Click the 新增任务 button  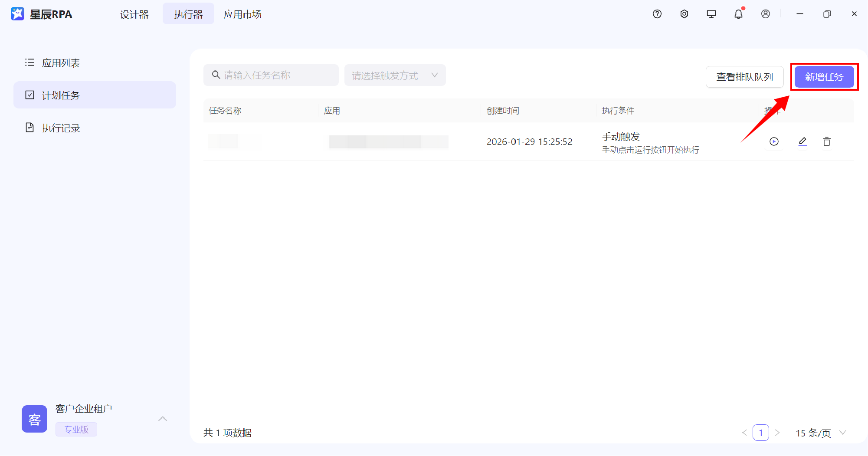coord(824,77)
